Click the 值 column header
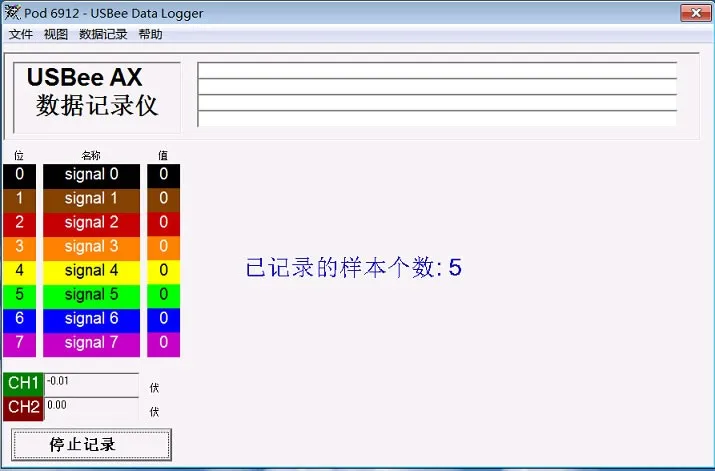 (x=163, y=155)
